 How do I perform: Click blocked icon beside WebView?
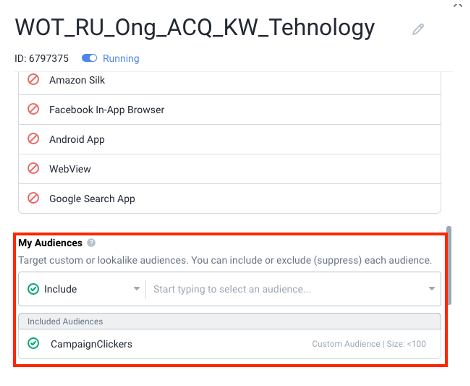coord(33,168)
